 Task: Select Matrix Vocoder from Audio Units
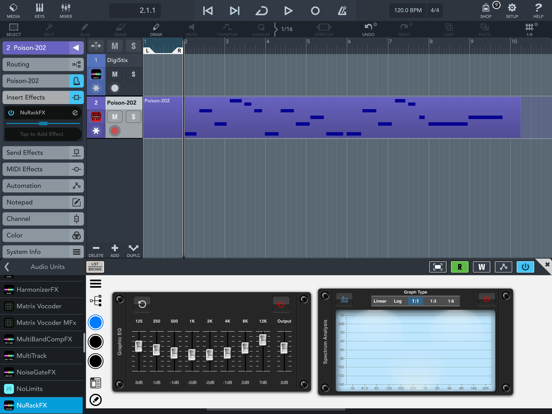pos(42,306)
